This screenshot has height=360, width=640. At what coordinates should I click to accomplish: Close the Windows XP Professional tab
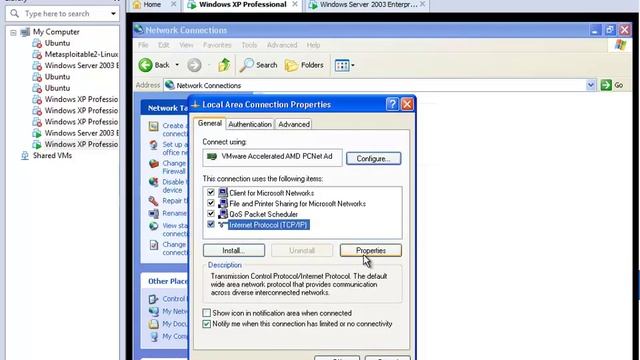[295, 4]
